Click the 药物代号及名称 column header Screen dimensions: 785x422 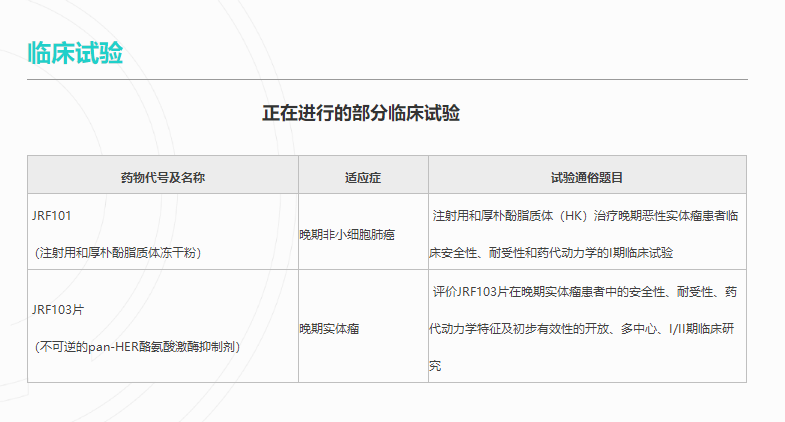(163, 178)
